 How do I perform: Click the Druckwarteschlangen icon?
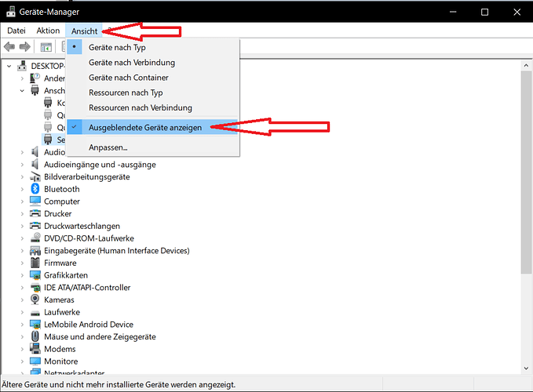click(35, 226)
